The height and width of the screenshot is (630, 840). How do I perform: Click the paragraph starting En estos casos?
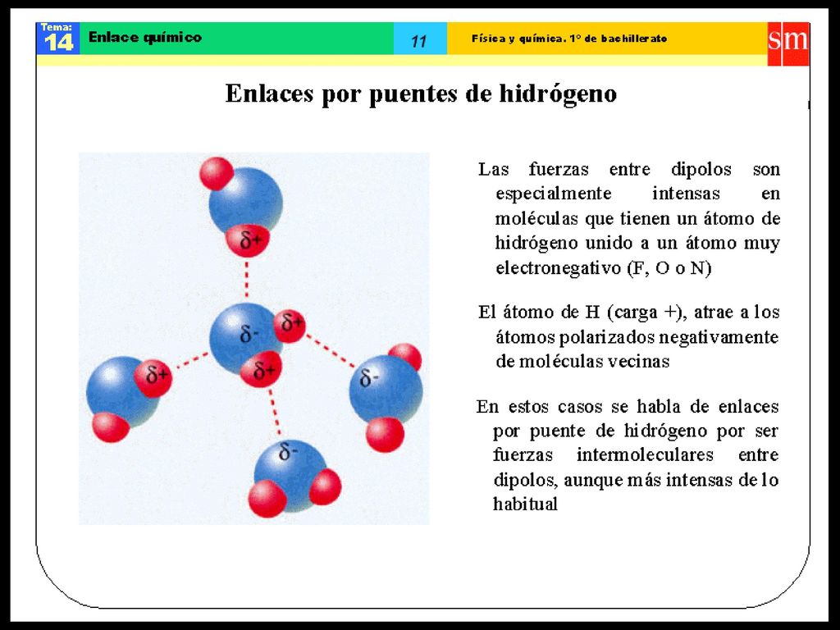[x=628, y=454]
